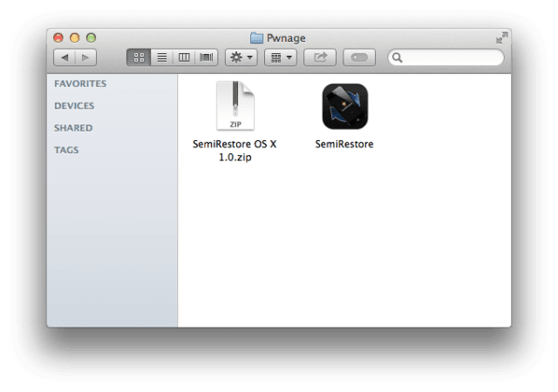This screenshot has width=558, height=392.
Task: Enter full screen with the corner arrows
Action: pyautogui.click(x=502, y=37)
